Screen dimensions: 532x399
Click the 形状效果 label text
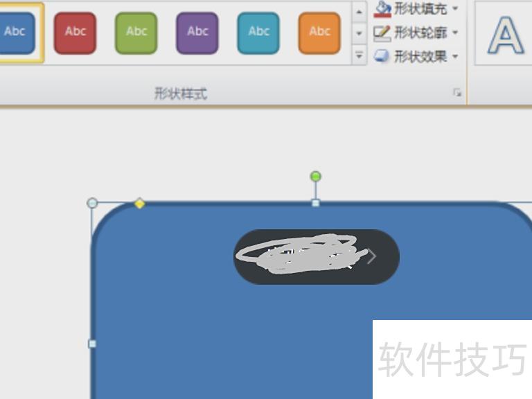click(420, 57)
